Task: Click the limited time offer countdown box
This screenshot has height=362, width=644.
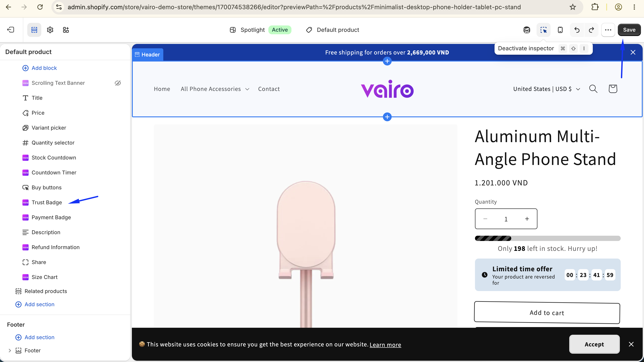Action: click(x=548, y=275)
